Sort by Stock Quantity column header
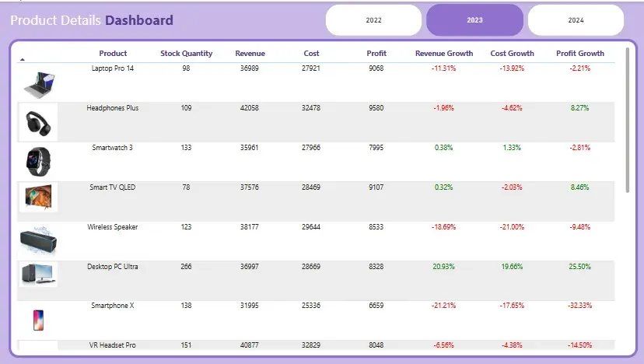This screenshot has height=364, width=644. (187, 54)
